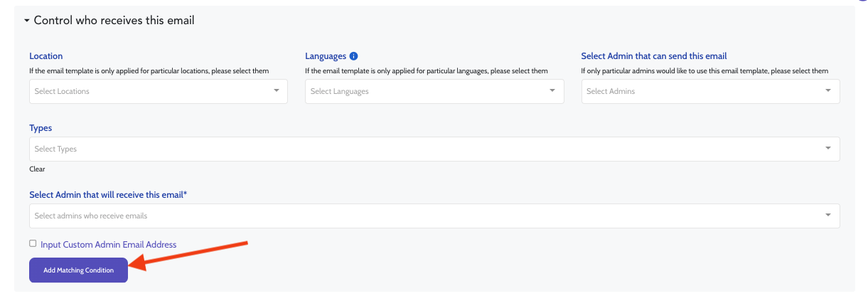868x301 pixels.
Task: Click the Select Locations dropdown arrow
Action: 277,90
